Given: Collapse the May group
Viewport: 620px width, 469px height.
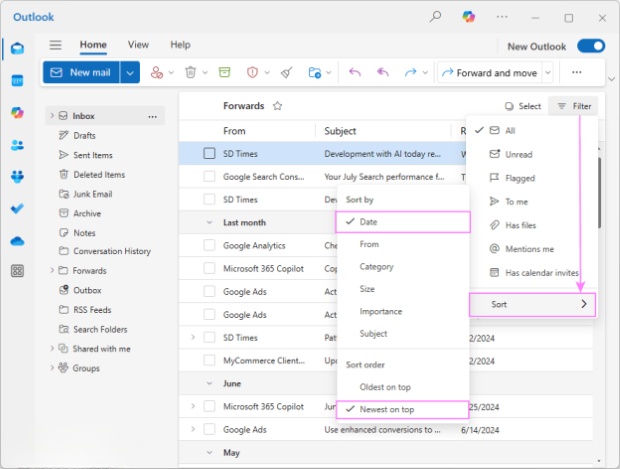Looking at the screenshot, I should pyautogui.click(x=209, y=452).
